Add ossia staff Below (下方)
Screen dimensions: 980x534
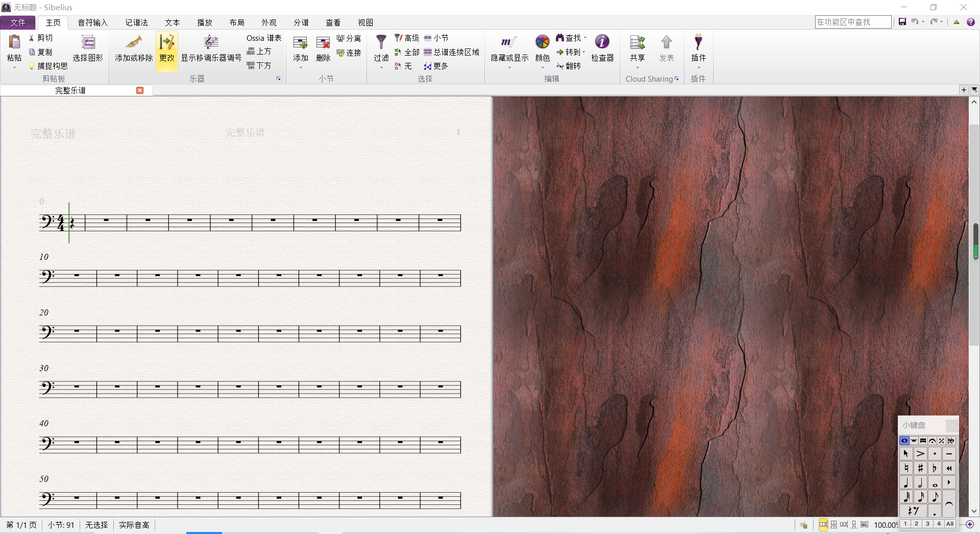(x=259, y=65)
